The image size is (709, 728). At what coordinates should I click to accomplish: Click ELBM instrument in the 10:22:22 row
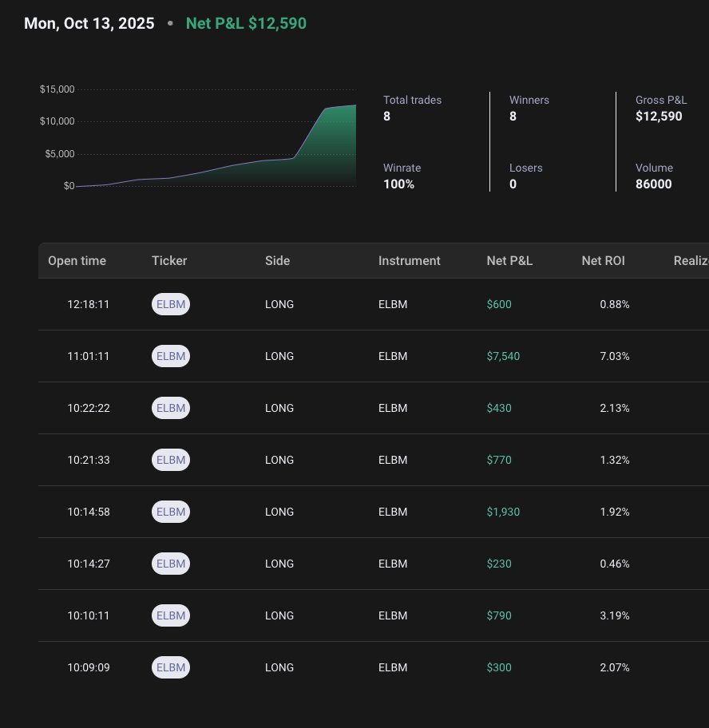coord(393,408)
